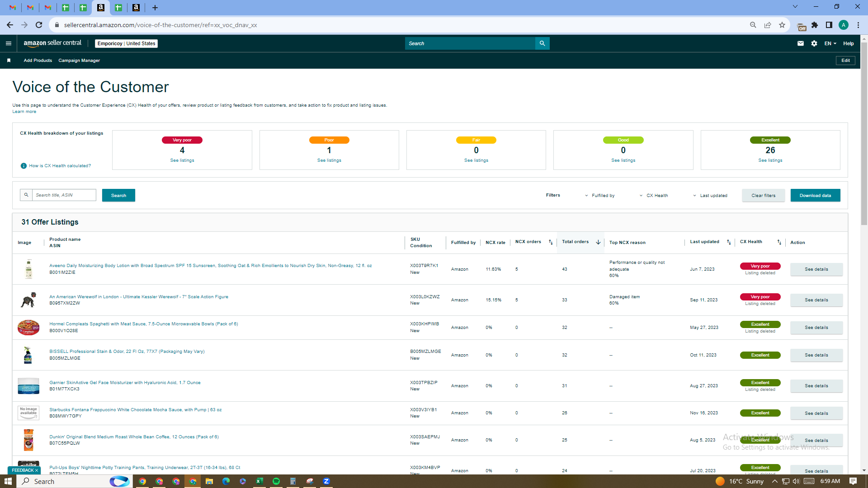Click the Garnier SkinActive product thumbnail
This screenshot has width=868, height=488.
(28, 386)
